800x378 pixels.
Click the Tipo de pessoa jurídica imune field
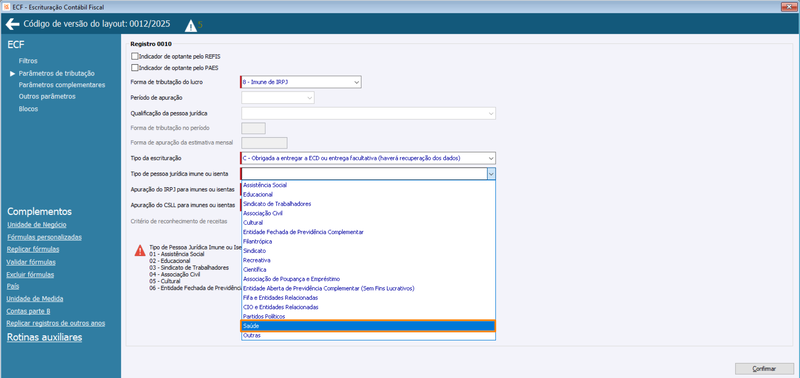point(363,174)
